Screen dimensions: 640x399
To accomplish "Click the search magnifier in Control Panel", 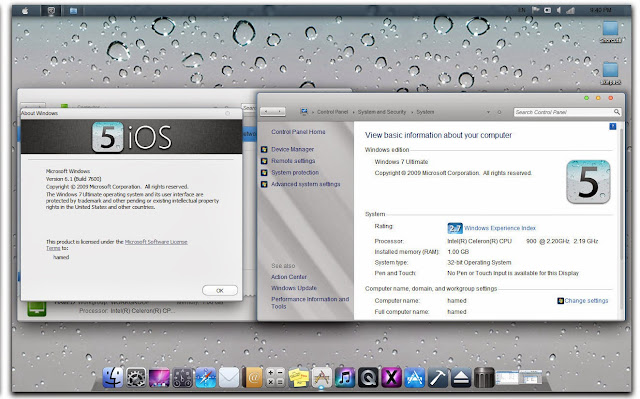I will [617, 112].
